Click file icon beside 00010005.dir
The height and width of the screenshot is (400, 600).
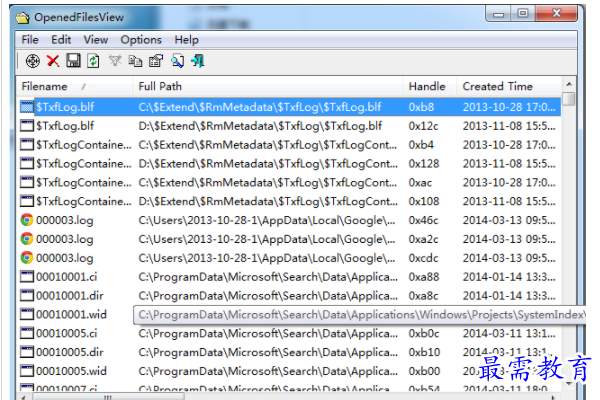27,352
